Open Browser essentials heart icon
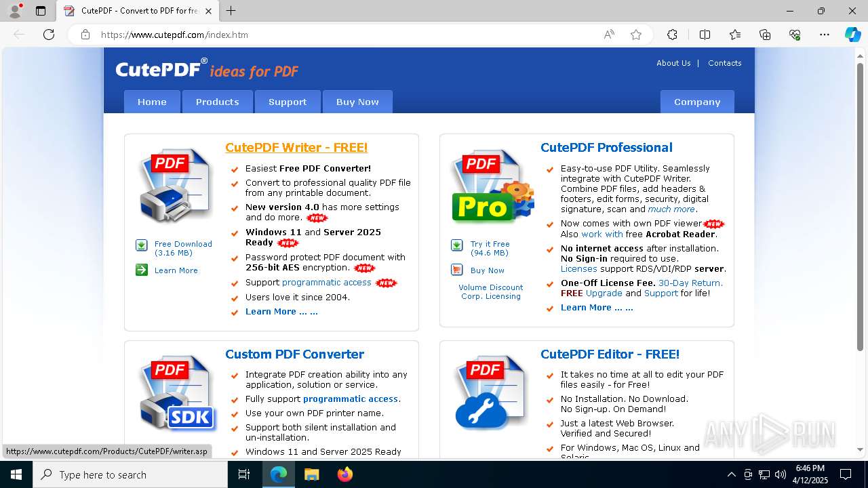 [795, 35]
